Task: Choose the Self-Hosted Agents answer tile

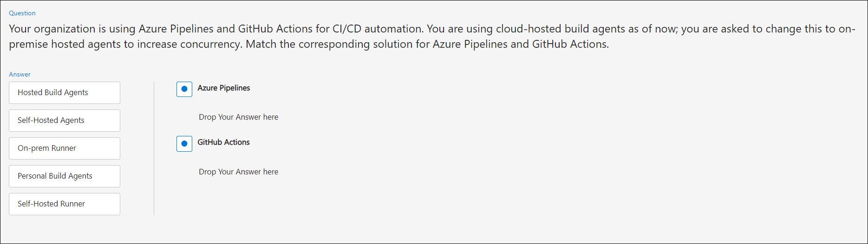Action: pyautogui.click(x=65, y=121)
